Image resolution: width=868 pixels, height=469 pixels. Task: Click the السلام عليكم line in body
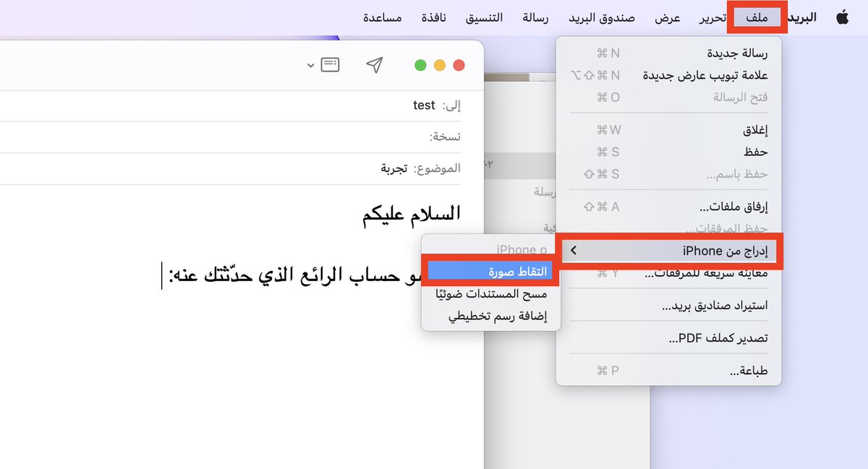(412, 214)
